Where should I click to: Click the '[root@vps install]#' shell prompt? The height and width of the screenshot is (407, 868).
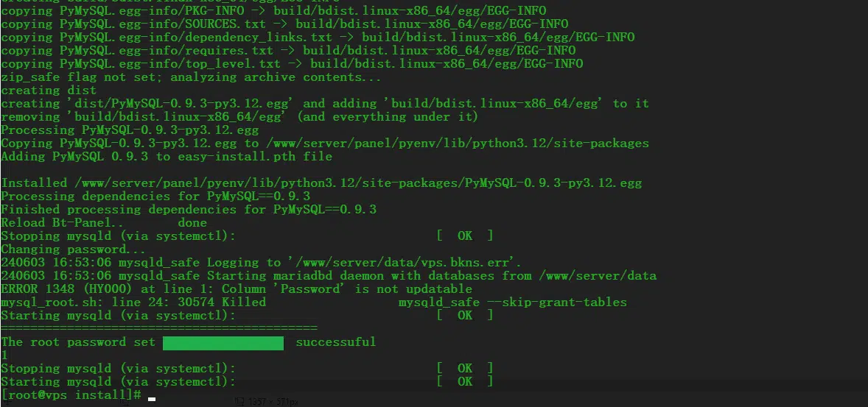(71, 394)
